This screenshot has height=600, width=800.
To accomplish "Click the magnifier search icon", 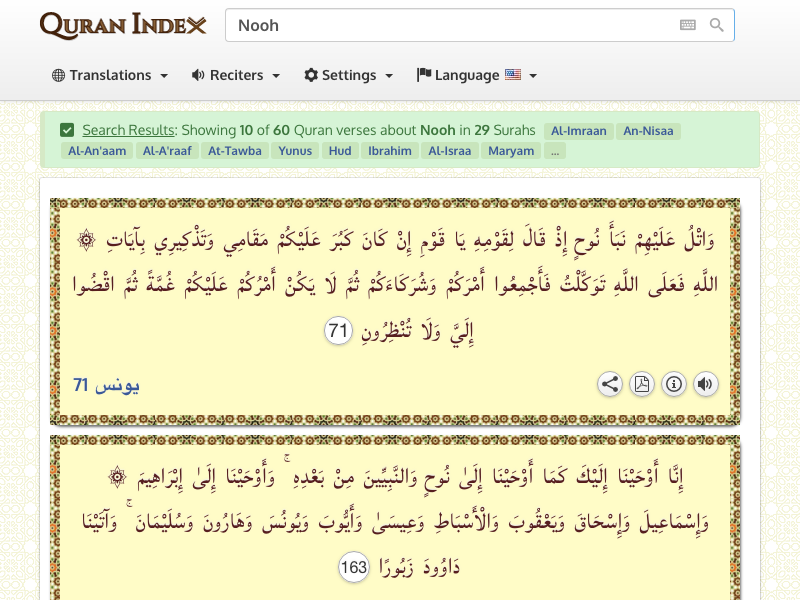I will 716,25.
